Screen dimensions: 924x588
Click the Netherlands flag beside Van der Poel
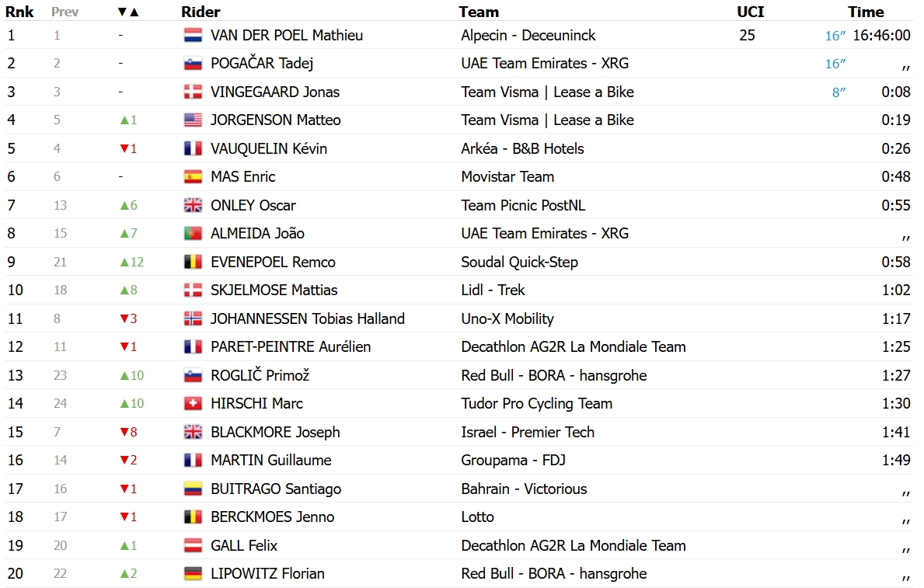pos(193,36)
